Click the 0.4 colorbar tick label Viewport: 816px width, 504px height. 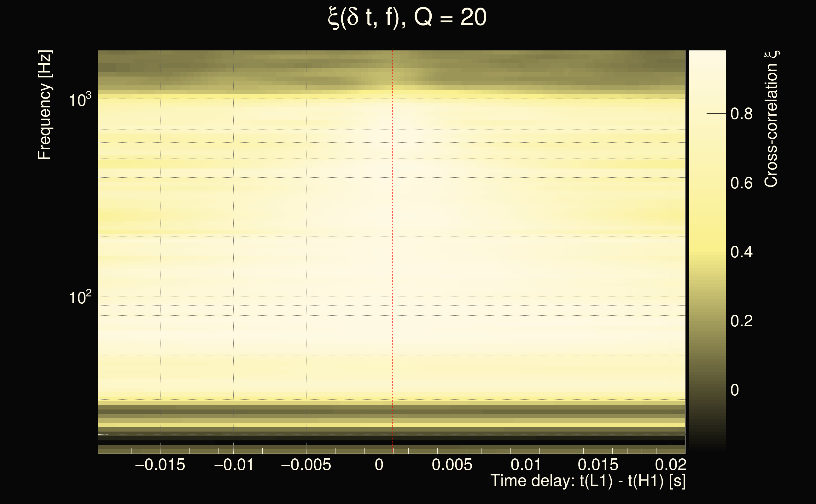point(741,252)
